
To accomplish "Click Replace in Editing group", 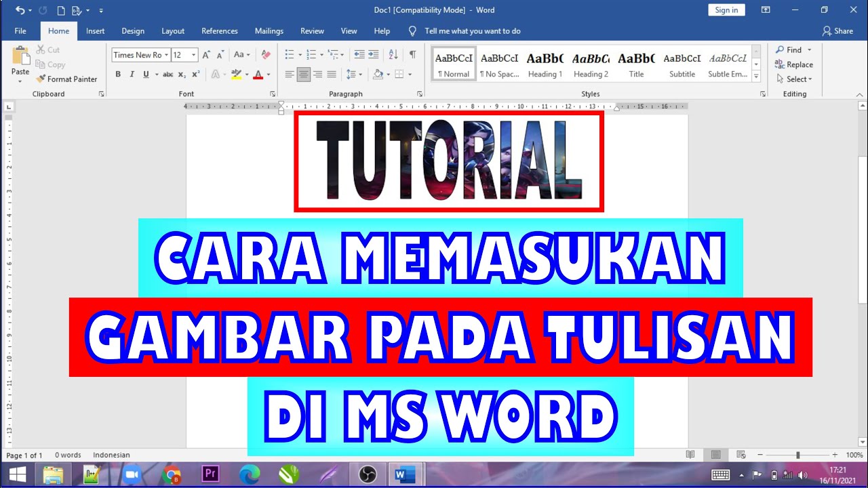I will click(x=794, y=64).
